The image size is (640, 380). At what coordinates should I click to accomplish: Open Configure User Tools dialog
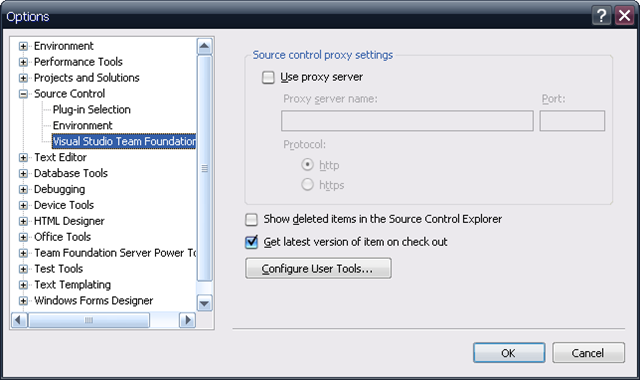(x=318, y=268)
